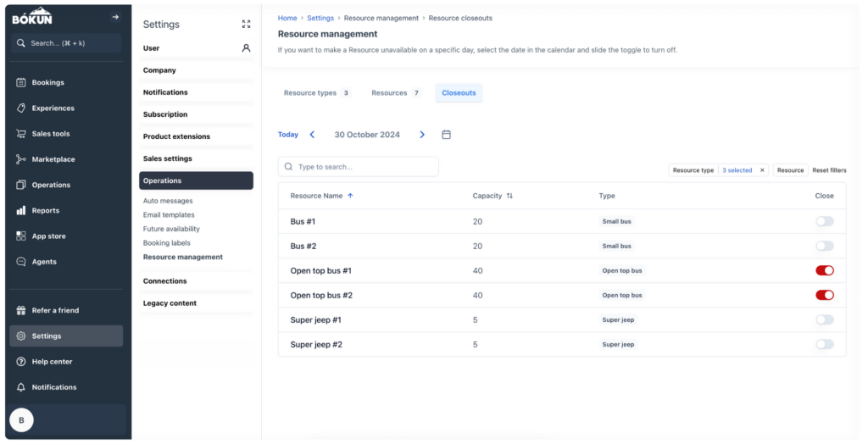Open the calendar date picker icon

(x=446, y=135)
